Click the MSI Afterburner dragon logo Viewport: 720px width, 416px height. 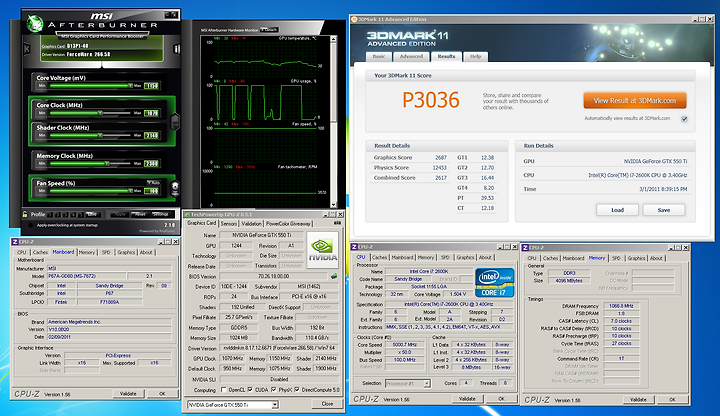coord(34,23)
